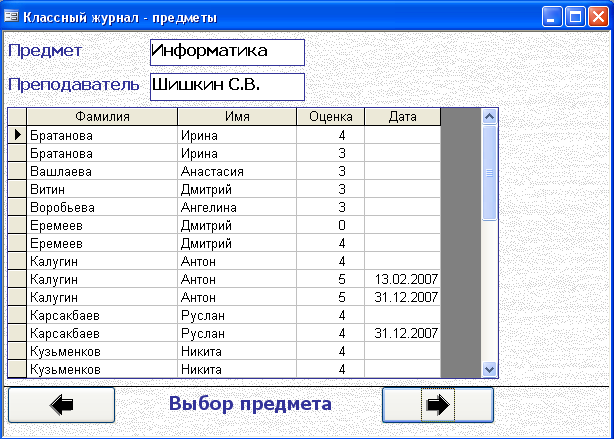Image resolution: width=614 pixels, height=439 pixels.
Task: Click the Дата column header
Action: pos(403,117)
